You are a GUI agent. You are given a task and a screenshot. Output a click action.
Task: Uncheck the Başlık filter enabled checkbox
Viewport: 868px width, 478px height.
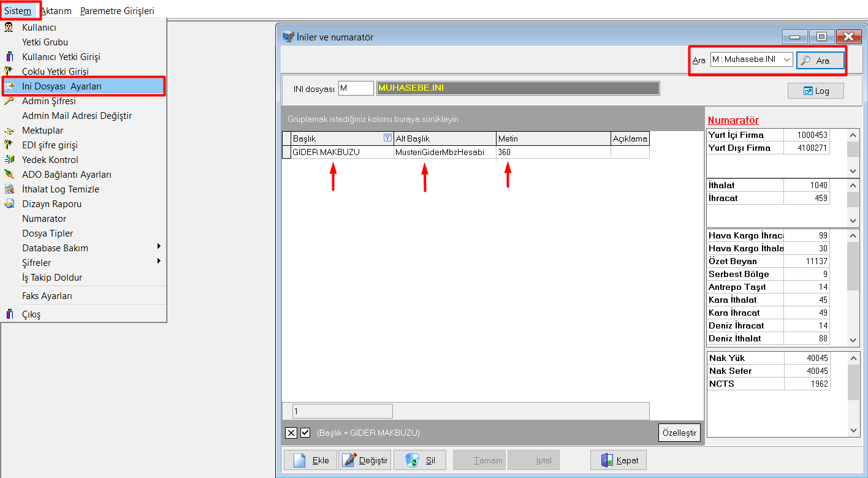click(x=305, y=433)
